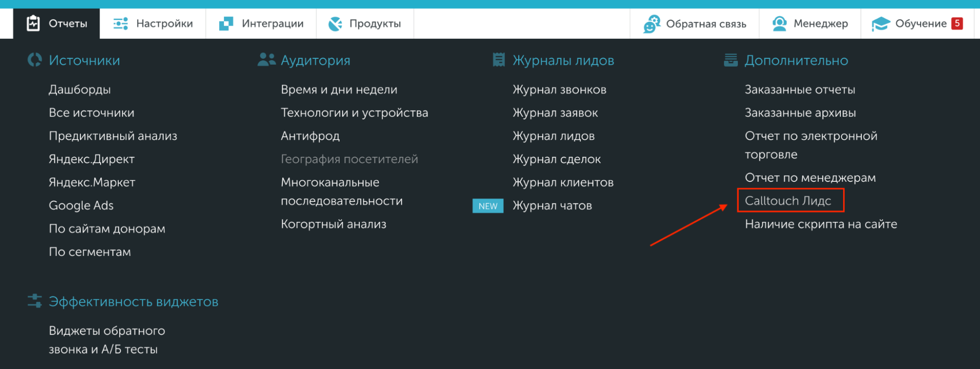Open Отчет по менеджерам
The image size is (980, 369).
pos(810,178)
